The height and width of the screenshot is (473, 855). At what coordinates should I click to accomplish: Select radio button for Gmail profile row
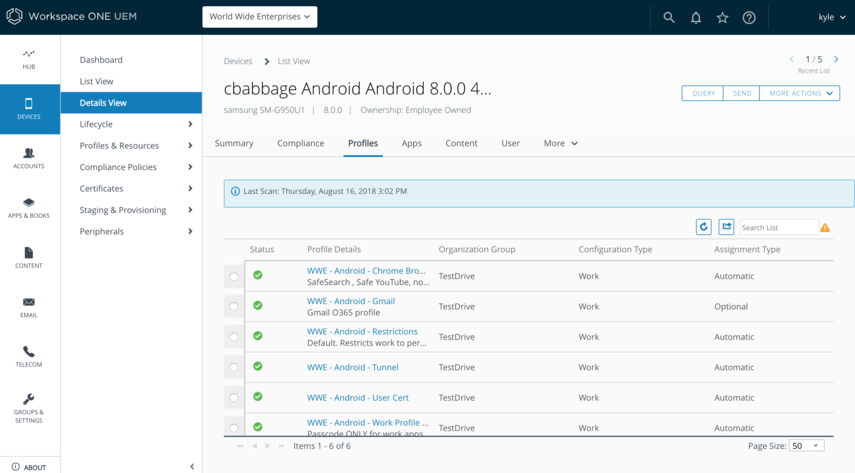point(233,306)
